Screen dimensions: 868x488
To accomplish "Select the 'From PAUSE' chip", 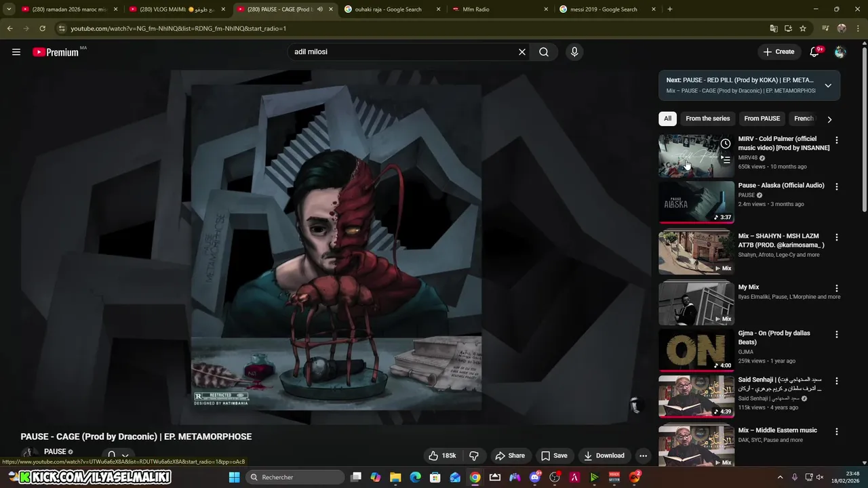I will coord(762,119).
